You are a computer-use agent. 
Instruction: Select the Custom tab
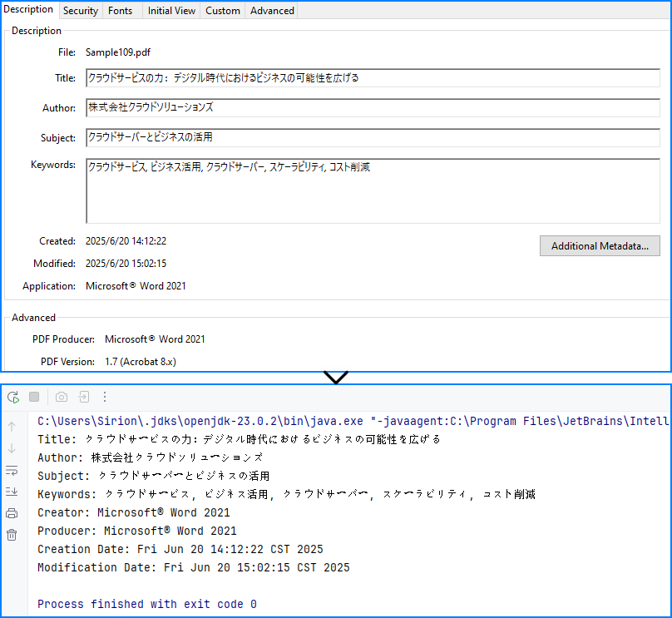coord(222,10)
